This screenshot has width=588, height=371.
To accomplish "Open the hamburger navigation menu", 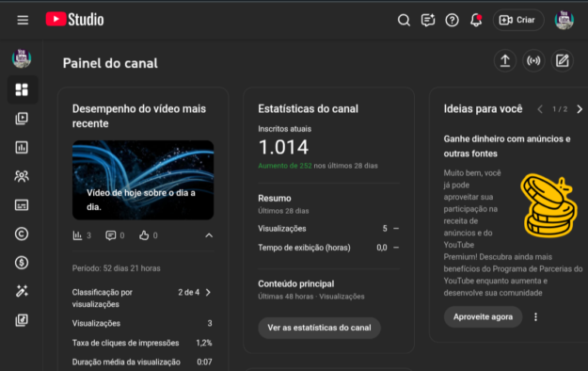I will tap(23, 20).
